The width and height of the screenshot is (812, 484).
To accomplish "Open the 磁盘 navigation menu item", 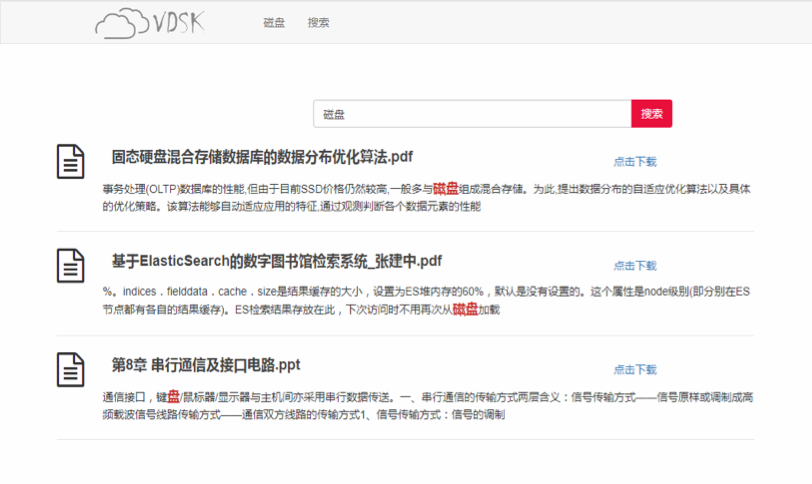I will click(274, 23).
